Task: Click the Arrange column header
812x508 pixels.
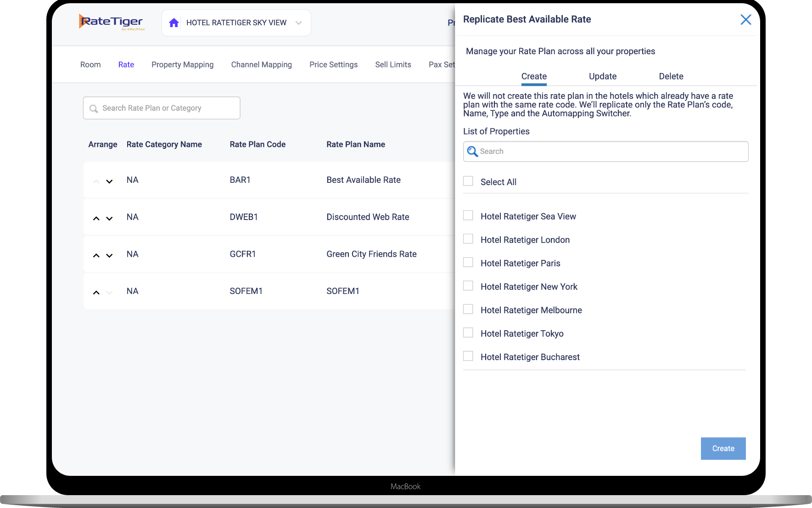Action: [103, 145]
